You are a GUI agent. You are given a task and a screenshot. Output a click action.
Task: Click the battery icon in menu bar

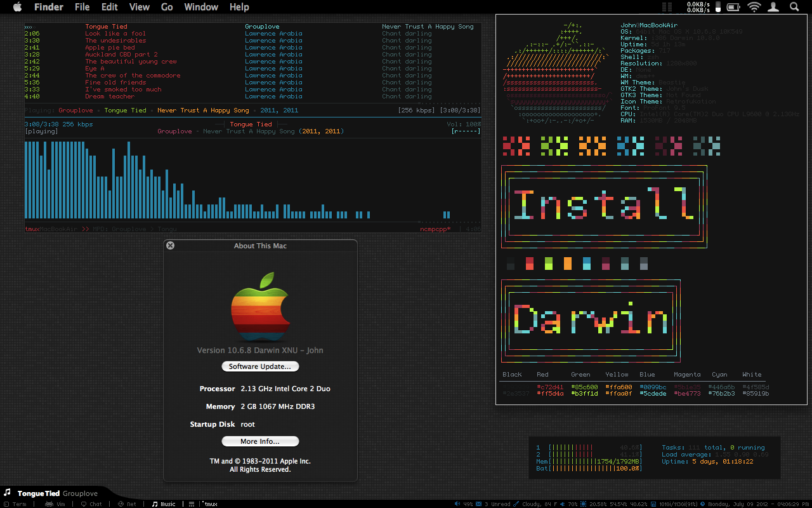tap(734, 7)
